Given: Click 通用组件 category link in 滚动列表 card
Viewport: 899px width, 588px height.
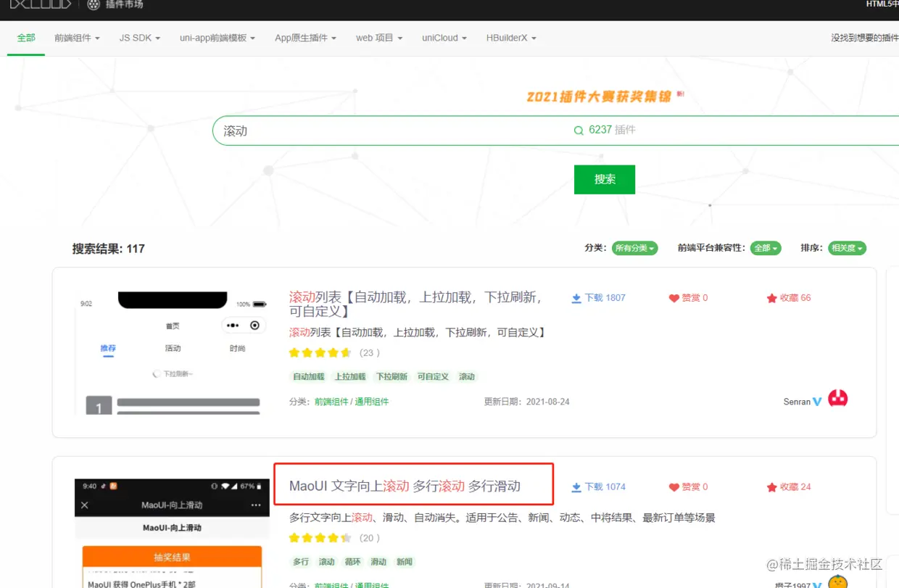Looking at the screenshot, I should (371, 402).
